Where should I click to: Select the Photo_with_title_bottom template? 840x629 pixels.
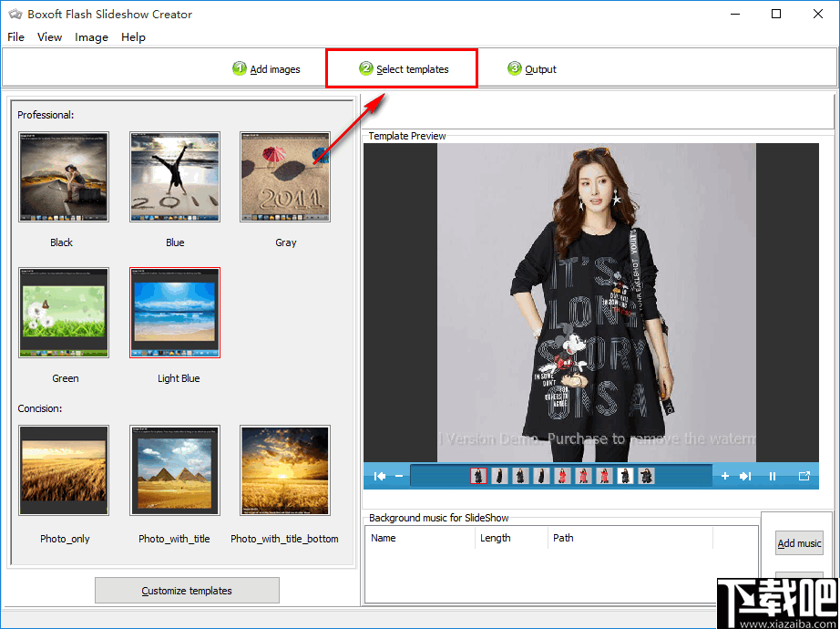[x=284, y=469]
